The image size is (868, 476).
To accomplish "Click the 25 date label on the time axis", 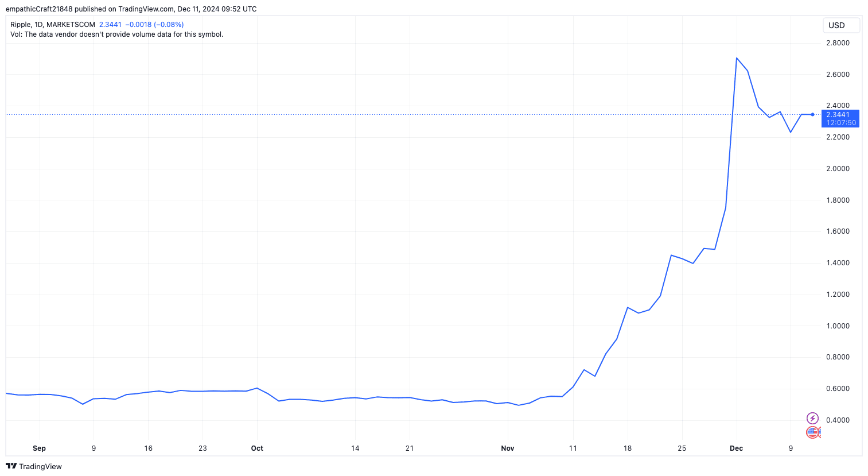I will 682,448.
